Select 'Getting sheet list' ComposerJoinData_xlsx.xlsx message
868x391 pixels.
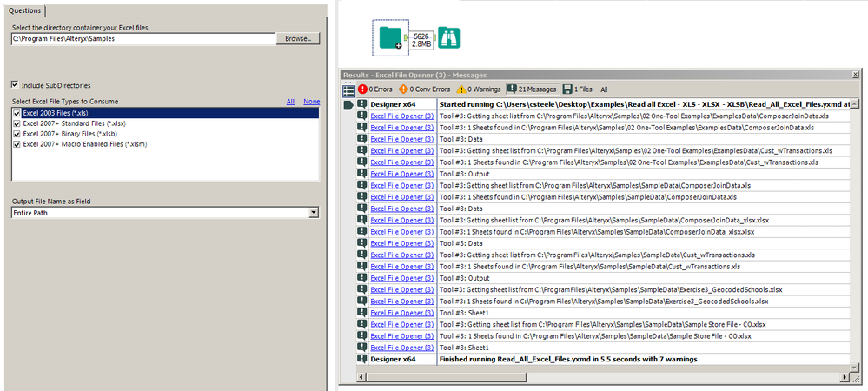[604, 220]
